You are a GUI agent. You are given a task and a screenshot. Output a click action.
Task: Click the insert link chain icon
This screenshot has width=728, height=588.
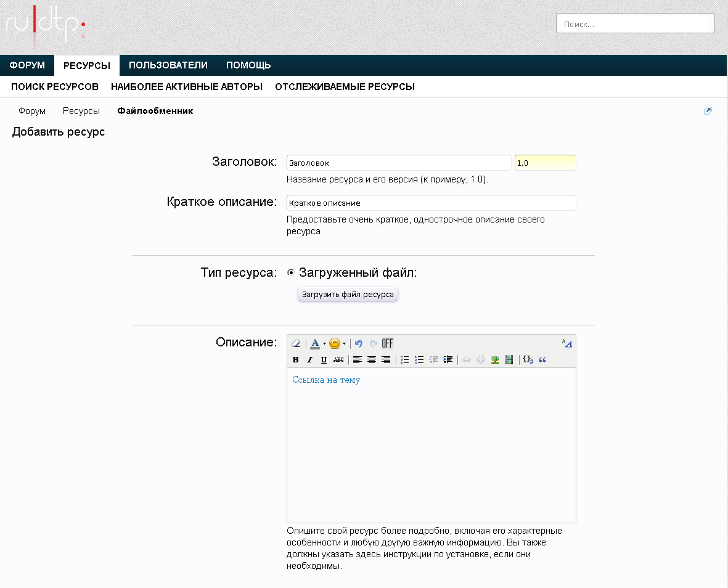pos(467,360)
